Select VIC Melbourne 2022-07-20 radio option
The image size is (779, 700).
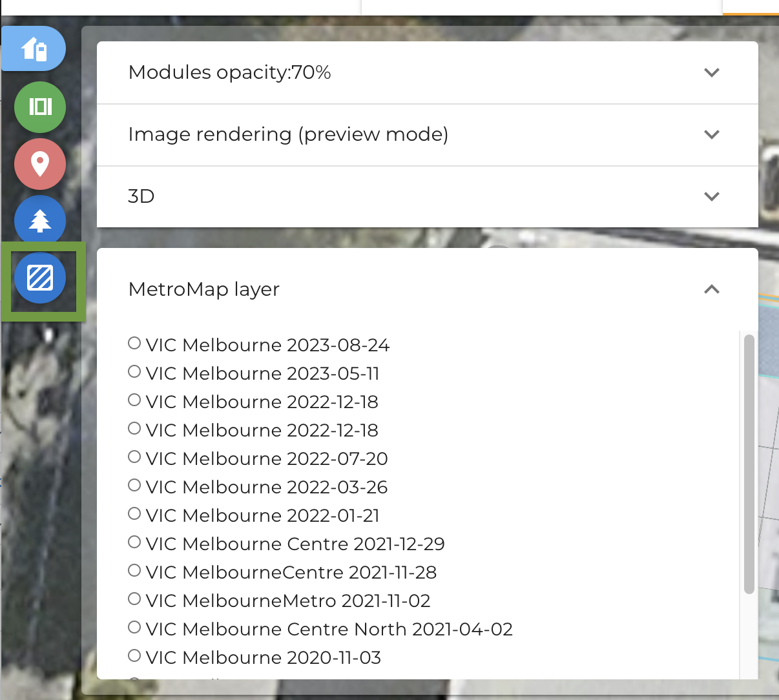[134, 457]
